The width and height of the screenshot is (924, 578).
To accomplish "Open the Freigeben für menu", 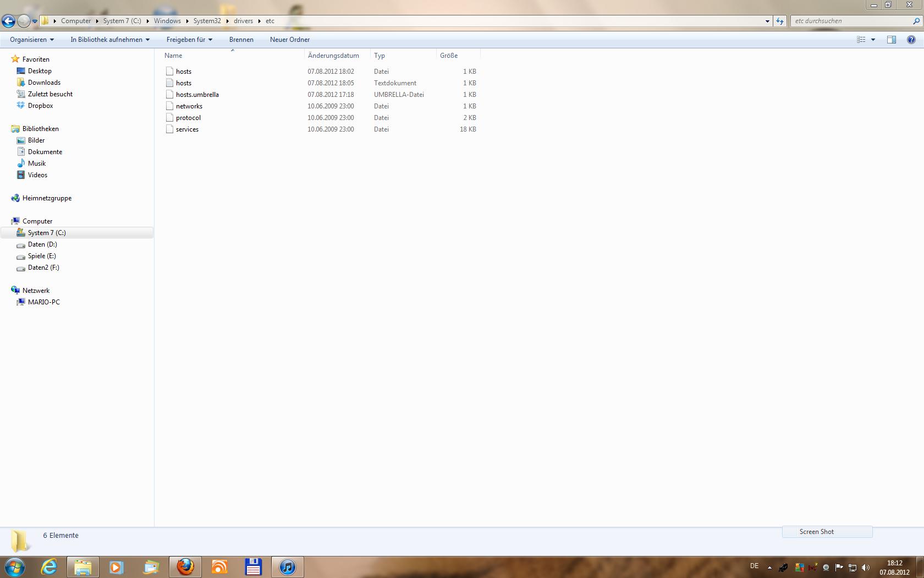I will coord(189,40).
